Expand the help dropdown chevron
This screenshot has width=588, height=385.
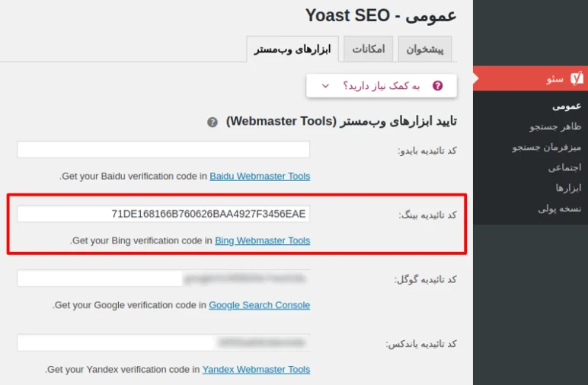pos(325,86)
